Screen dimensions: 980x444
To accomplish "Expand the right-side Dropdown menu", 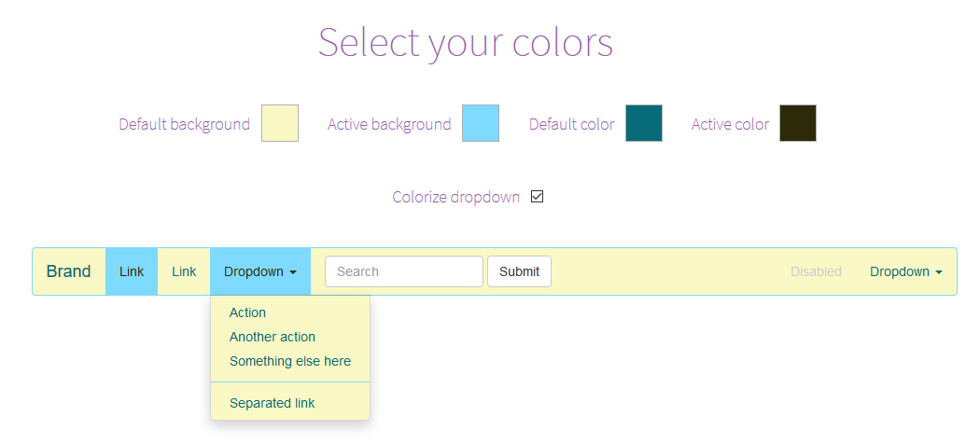I will [x=905, y=271].
